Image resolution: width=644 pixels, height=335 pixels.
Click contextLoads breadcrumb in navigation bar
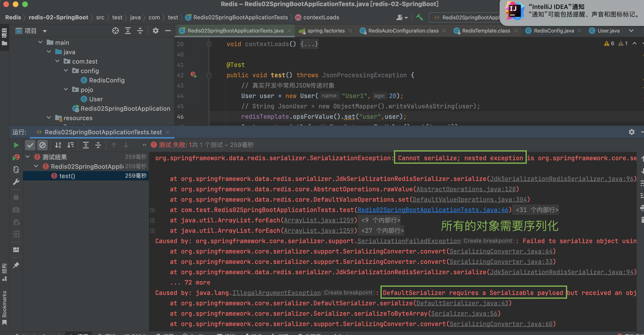(317, 17)
